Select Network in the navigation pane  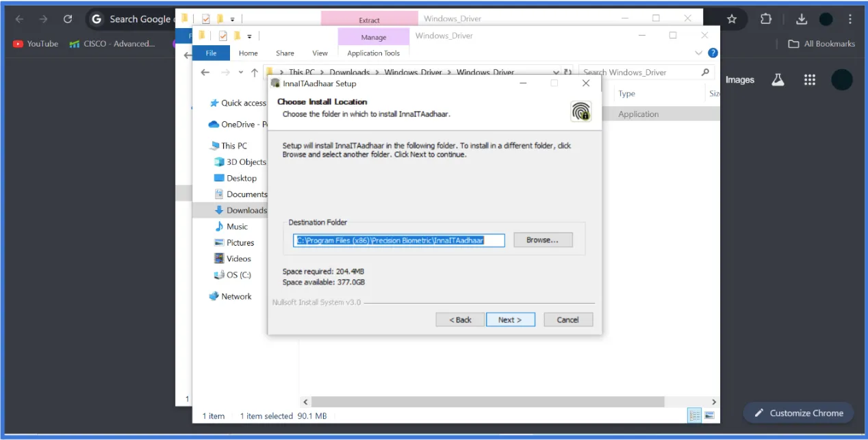point(231,296)
